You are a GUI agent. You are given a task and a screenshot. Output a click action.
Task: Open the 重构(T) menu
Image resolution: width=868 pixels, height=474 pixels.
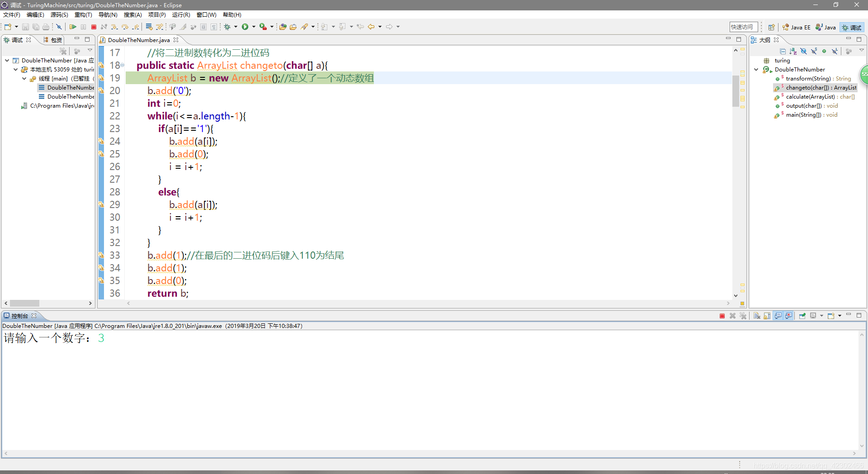(83, 15)
